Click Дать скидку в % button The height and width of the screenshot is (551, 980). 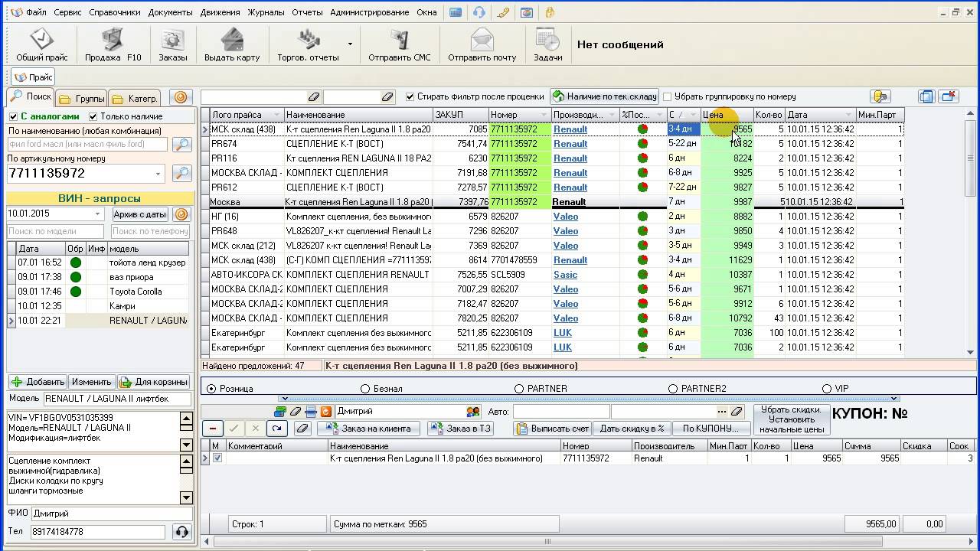[632, 429]
